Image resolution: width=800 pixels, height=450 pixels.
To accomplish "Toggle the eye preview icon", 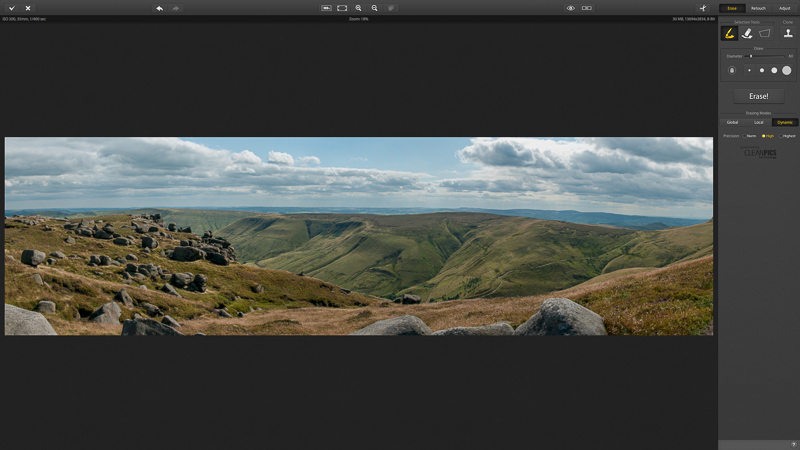I will tap(570, 8).
